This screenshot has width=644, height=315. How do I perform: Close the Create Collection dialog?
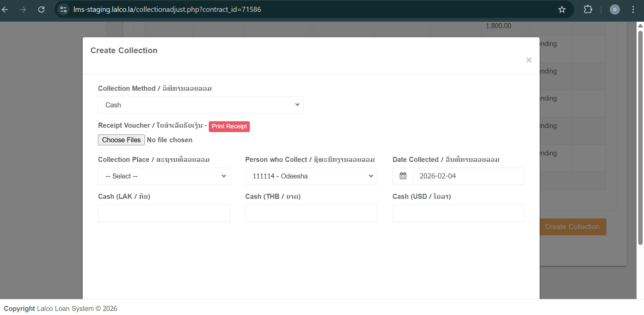click(x=528, y=60)
